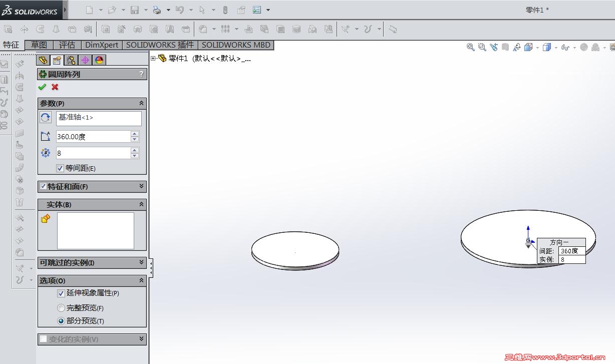Screen dimensions: 615x364
Task: Switch to SOLIDWORKS MBD tab
Action: (x=236, y=45)
